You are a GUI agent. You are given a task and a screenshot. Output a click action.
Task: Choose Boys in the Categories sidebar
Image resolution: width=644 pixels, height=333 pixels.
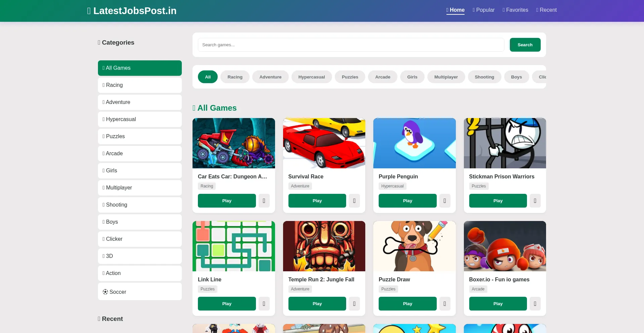pyautogui.click(x=140, y=222)
